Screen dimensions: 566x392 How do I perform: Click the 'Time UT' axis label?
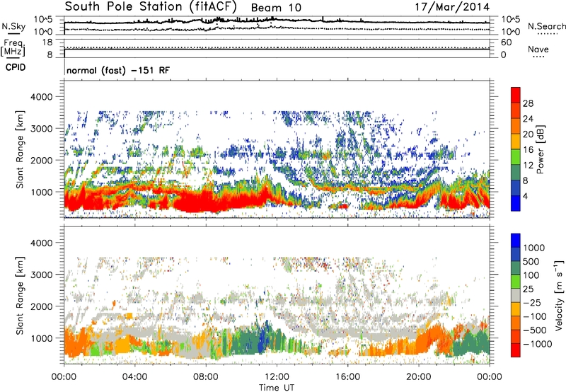(x=277, y=388)
